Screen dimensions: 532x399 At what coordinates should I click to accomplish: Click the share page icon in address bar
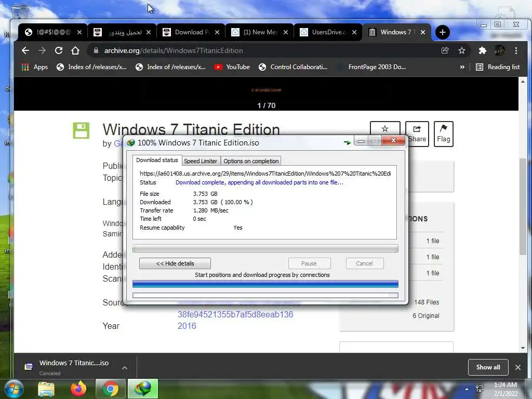445,50
